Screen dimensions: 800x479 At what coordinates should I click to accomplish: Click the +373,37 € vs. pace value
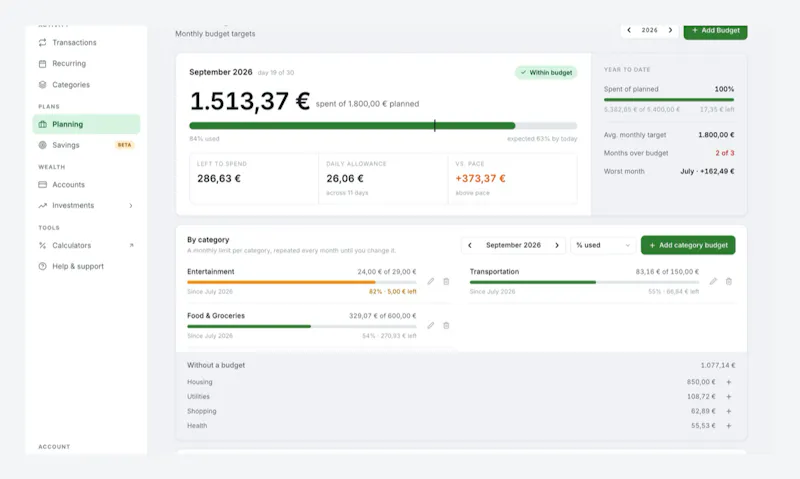point(480,179)
